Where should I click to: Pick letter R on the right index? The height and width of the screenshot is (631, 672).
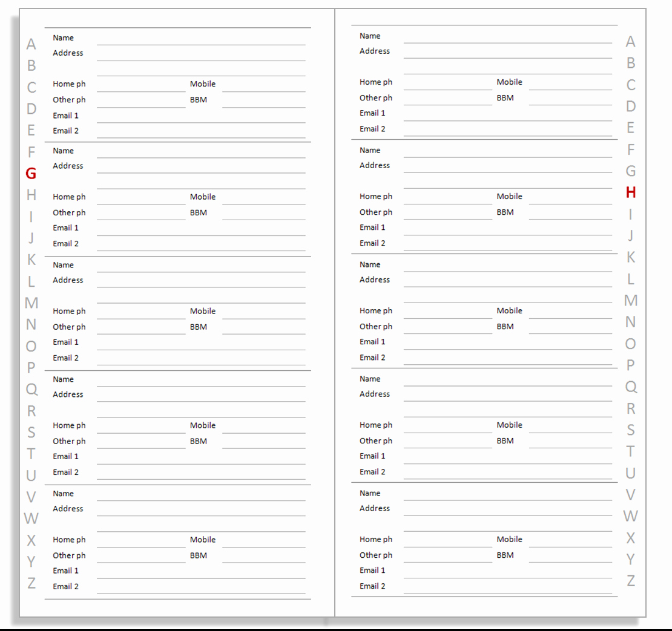(630, 408)
